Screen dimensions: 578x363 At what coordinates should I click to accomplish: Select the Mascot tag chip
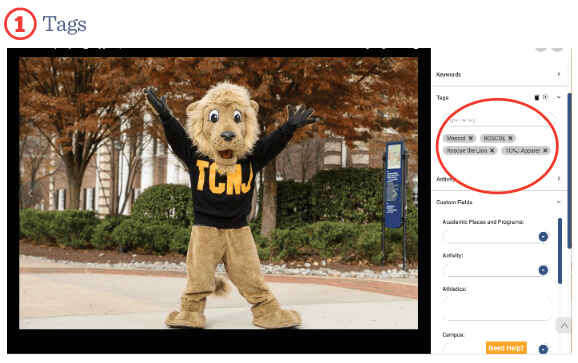coord(459,138)
